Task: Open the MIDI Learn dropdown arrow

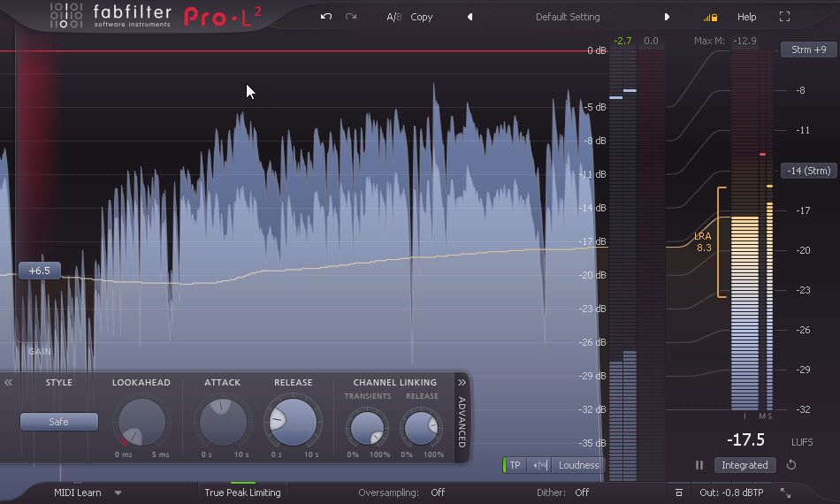Action: pyautogui.click(x=118, y=493)
